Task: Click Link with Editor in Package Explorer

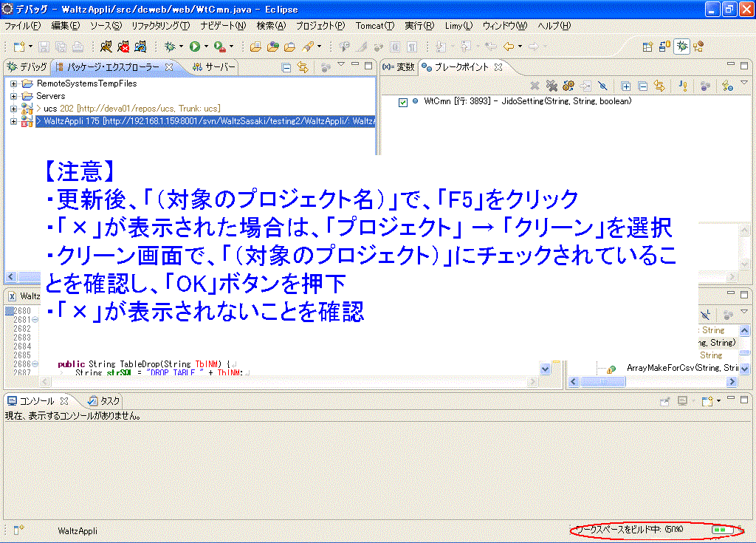Action: pos(302,67)
